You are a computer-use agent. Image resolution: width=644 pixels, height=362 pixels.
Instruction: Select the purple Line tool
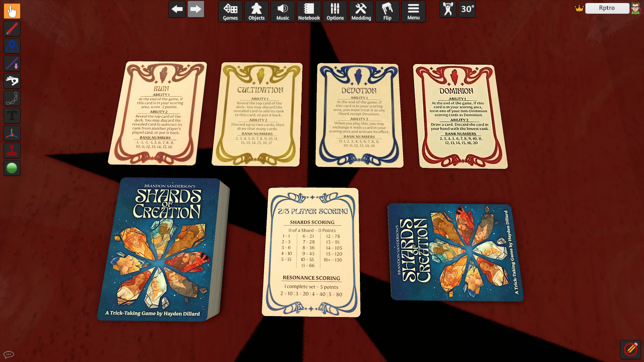pos(12,63)
